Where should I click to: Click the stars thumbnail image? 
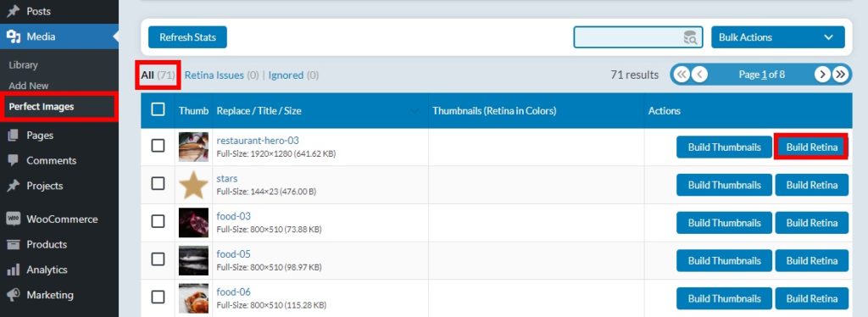click(194, 185)
